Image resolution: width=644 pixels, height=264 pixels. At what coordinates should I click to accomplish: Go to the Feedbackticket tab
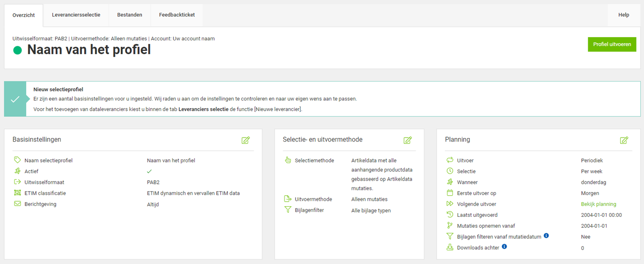(x=177, y=15)
